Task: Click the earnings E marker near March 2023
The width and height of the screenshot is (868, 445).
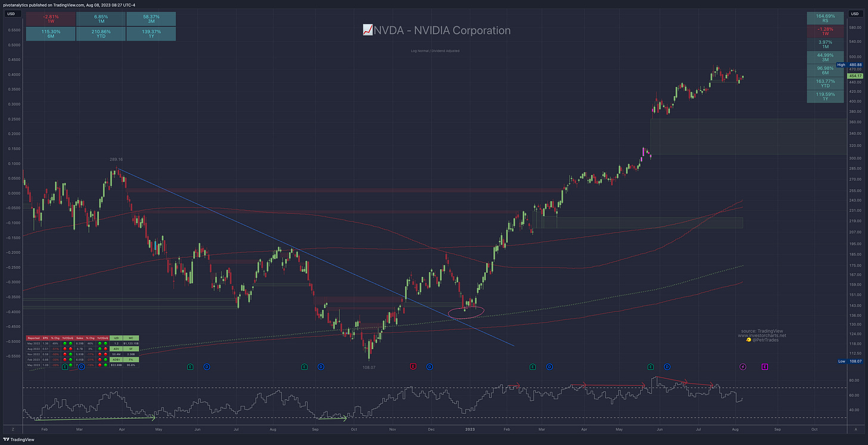Action: [x=533, y=366]
